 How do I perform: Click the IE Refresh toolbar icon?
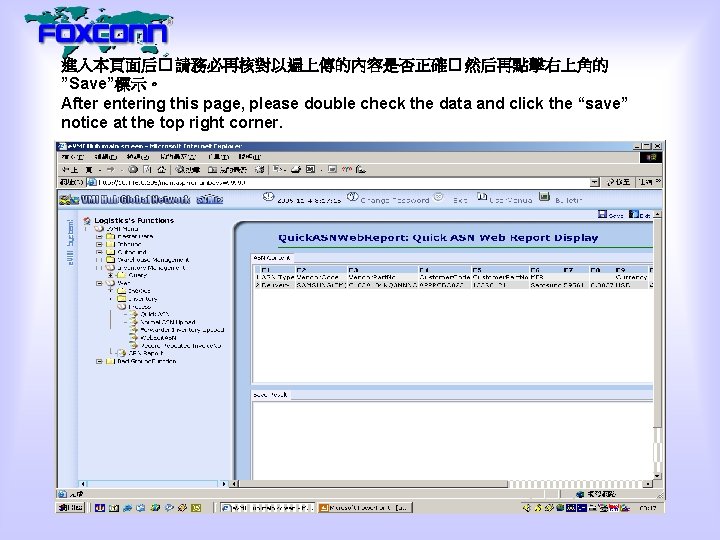tap(147, 169)
